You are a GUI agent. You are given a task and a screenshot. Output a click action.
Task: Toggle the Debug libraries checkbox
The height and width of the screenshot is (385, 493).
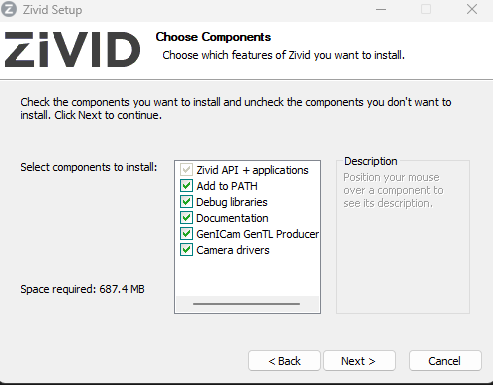coord(186,202)
